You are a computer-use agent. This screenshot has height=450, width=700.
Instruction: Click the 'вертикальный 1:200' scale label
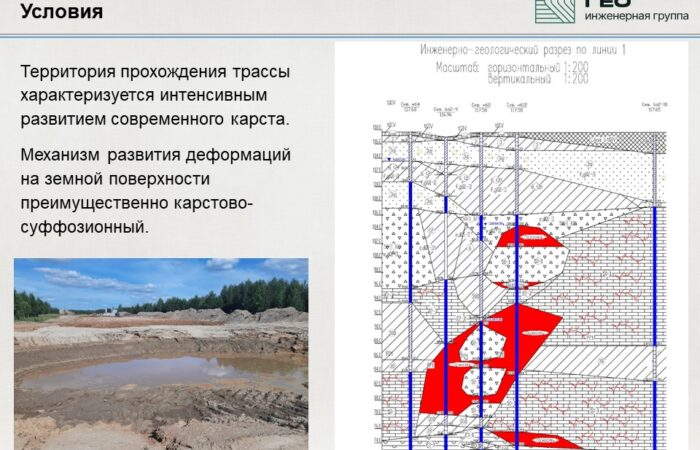click(538, 79)
